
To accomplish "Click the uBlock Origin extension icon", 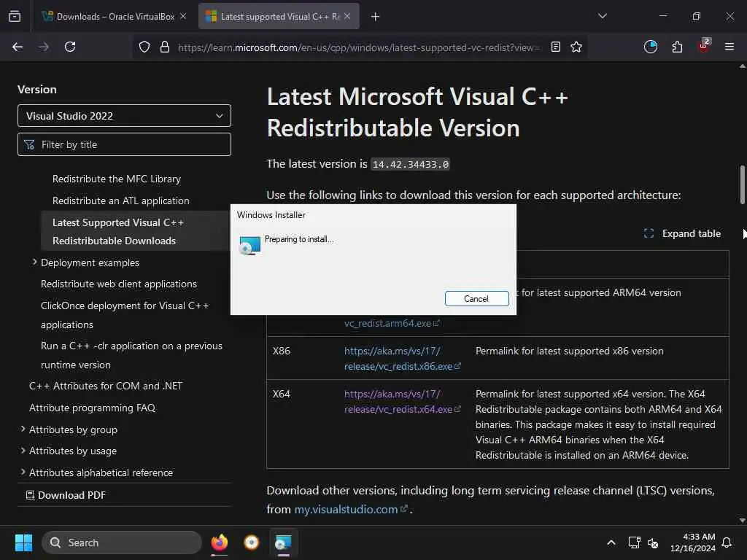I will click(x=704, y=46).
